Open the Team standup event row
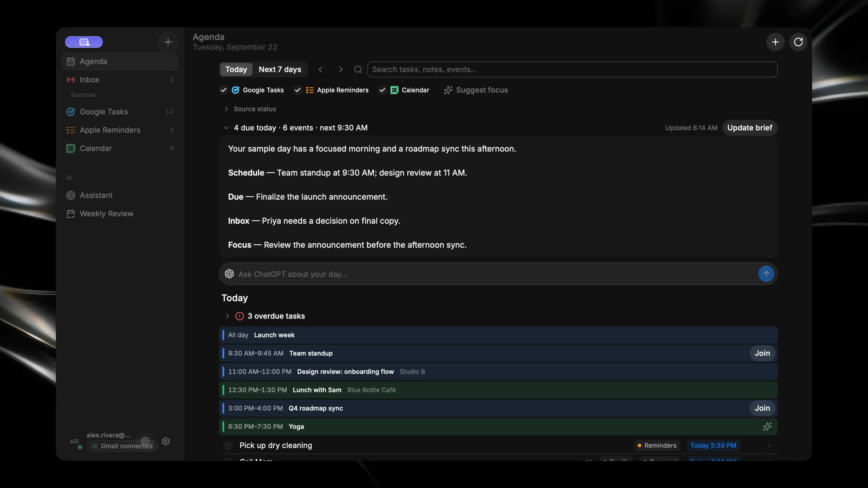 coord(498,353)
